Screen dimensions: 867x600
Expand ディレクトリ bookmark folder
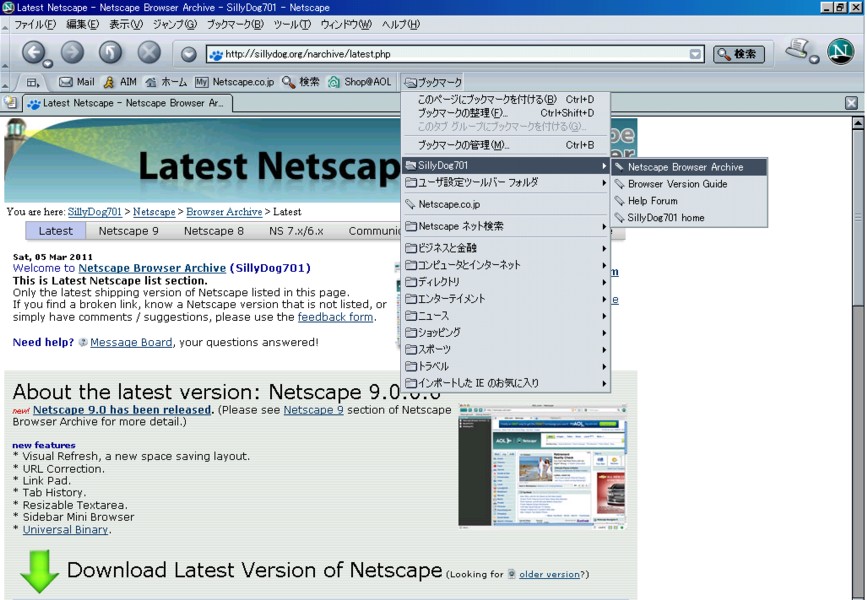(505, 282)
